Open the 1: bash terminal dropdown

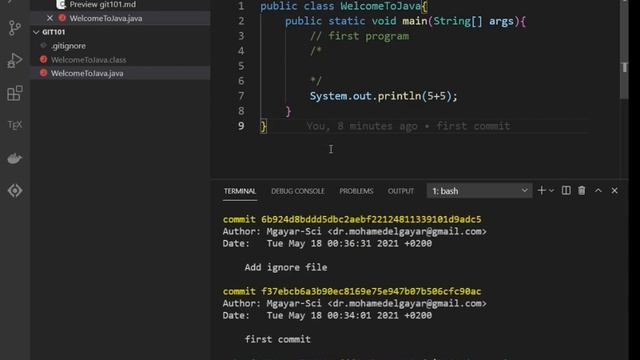coord(479,191)
